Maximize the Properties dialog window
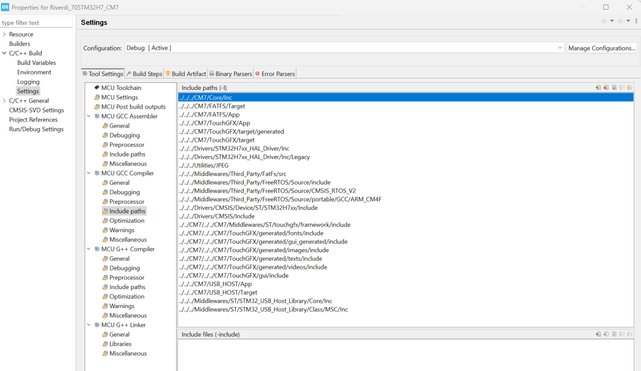 (606, 7)
